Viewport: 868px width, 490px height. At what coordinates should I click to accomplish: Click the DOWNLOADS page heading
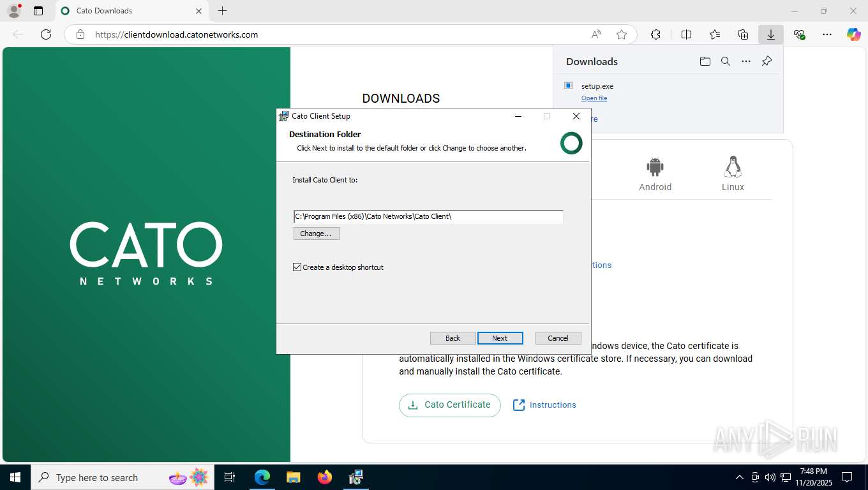coord(401,98)
